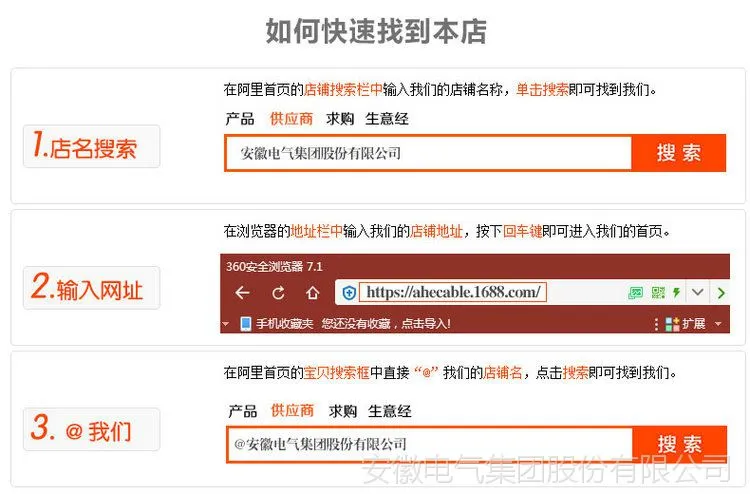Viewport: 750px width, 494px height.
Task: Open the bookmarks bar left dropdown triangle
Action: click(x=225, y=324)
